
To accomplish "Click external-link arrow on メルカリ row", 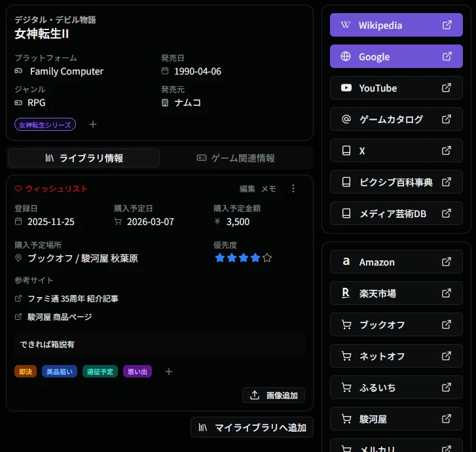I will pos(447,449).
